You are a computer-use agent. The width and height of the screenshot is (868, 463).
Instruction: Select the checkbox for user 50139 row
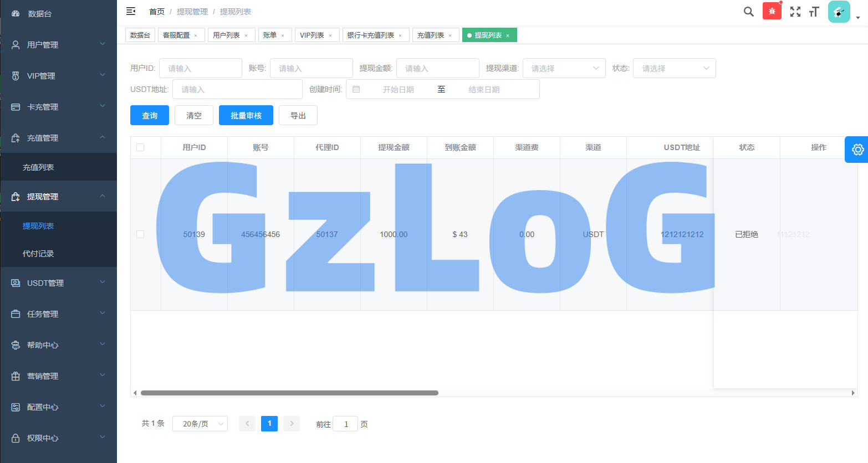[x=140, y=234]
